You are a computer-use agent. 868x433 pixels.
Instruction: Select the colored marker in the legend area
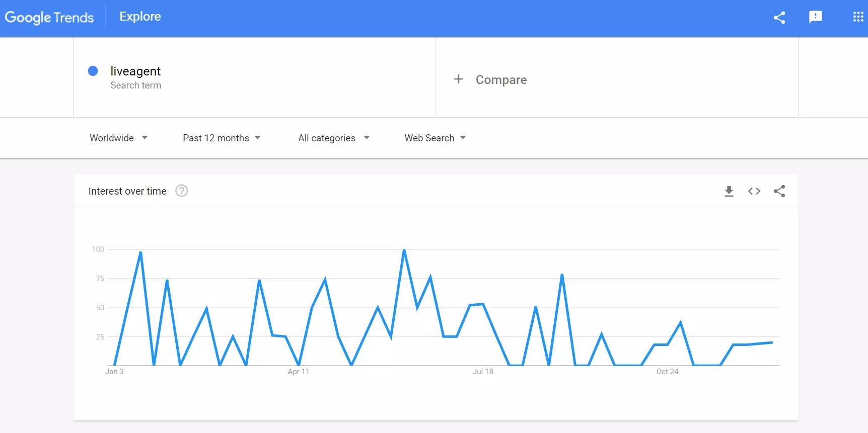click(93, 71)
